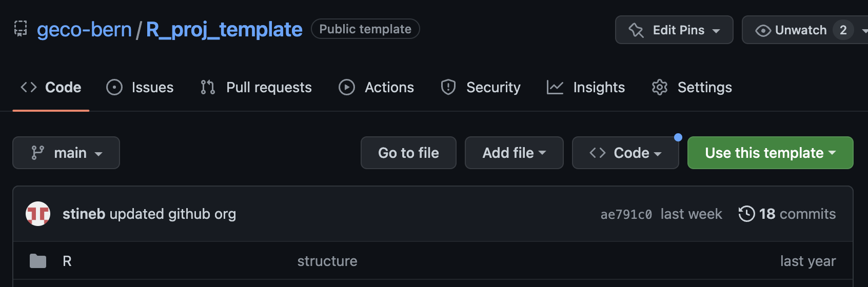Click the R folder icon

[x=38, y=261]
